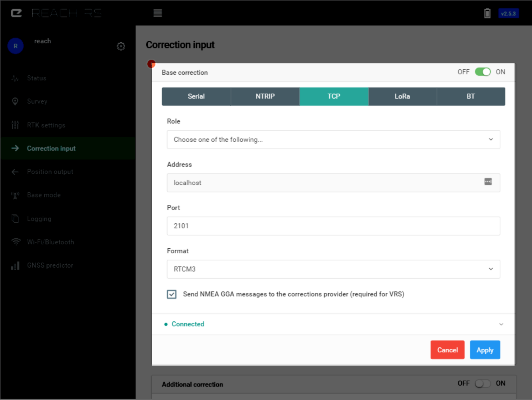Click the Base mode antenna icon
This screenshot has width=532, height=400.
pos(15,195)
